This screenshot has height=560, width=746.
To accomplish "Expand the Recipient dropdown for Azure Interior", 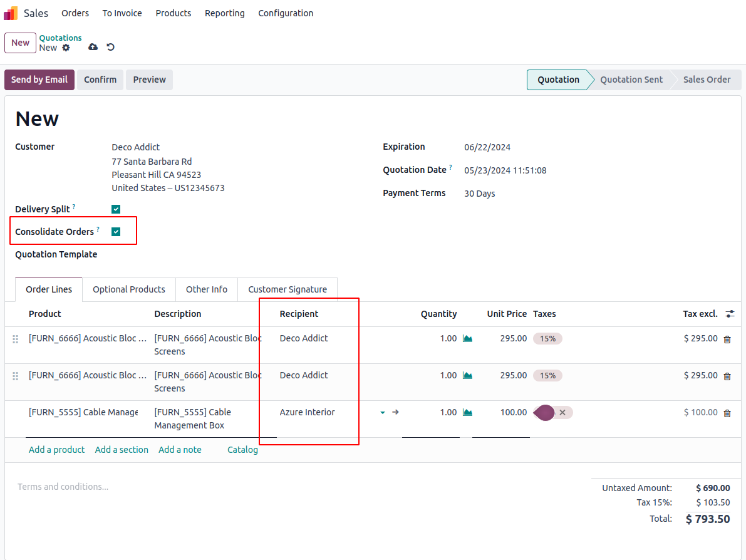I will click(x=382, y=412).
